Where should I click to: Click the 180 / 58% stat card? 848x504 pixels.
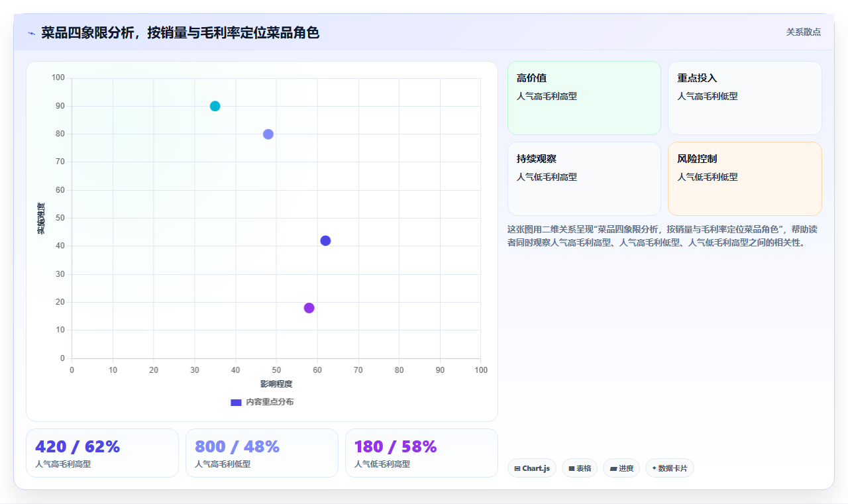point(421,453)
